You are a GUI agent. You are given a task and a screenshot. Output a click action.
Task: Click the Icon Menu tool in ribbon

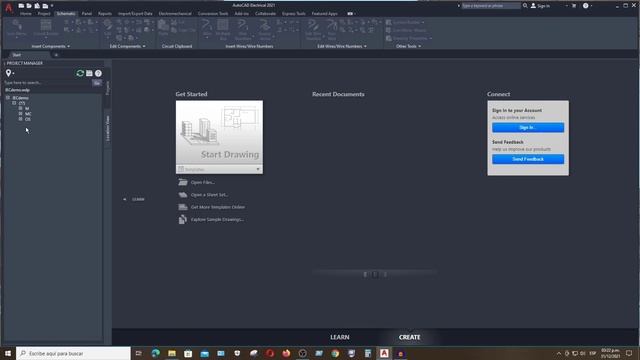(17, 28)
